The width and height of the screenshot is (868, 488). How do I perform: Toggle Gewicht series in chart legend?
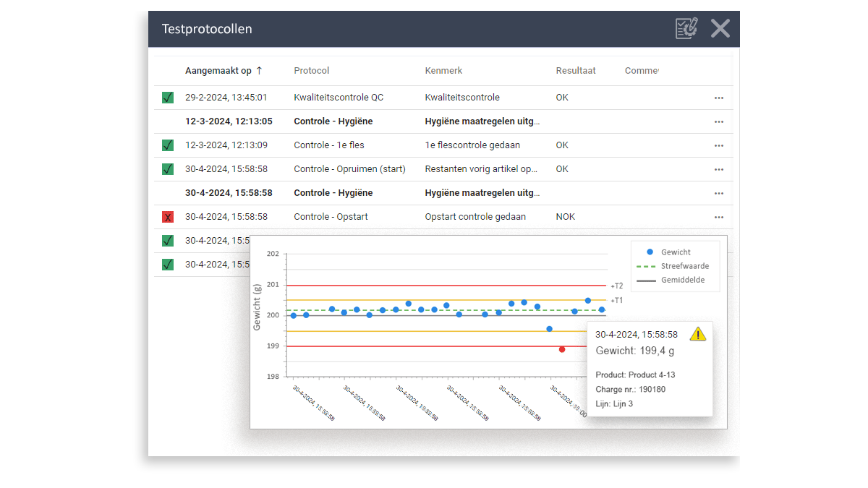click(668, 252)
